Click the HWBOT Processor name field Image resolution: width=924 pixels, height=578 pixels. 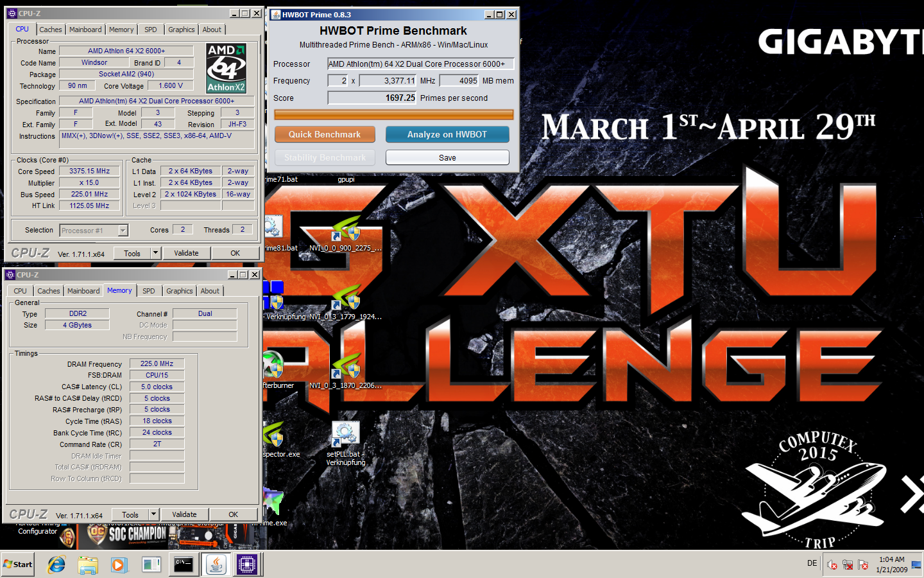click(420, 64)
